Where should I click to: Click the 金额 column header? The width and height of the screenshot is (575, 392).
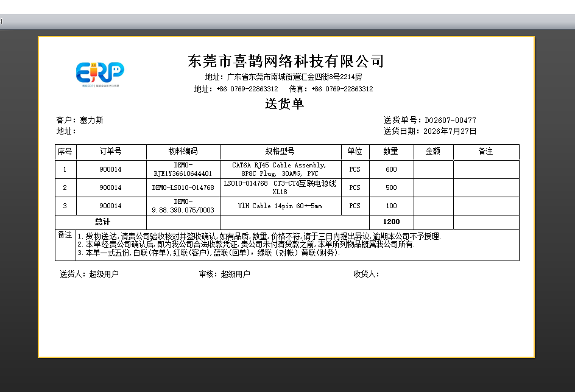[432, 152]
